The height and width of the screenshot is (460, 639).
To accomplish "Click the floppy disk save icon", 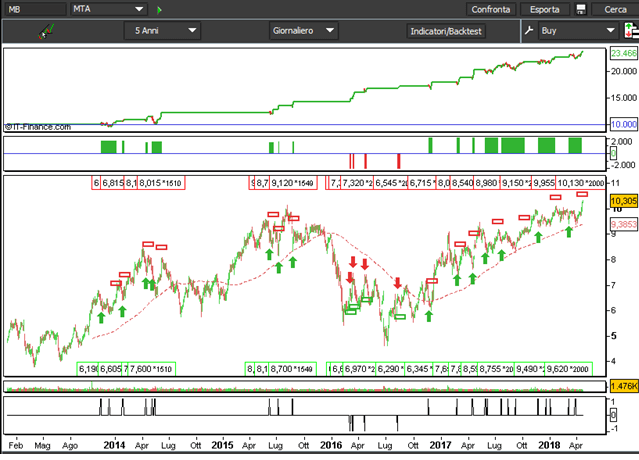I will tap(581, 9).
